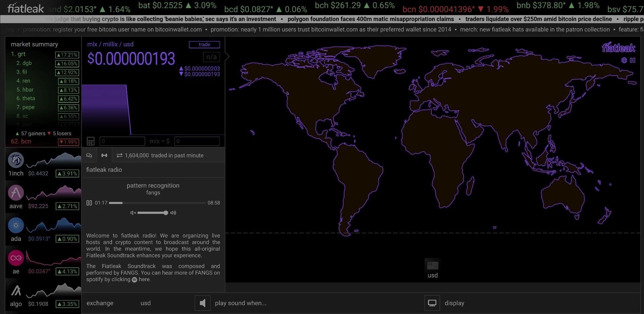
Task: Click the monitor display icon
Action: coord(432,303)
